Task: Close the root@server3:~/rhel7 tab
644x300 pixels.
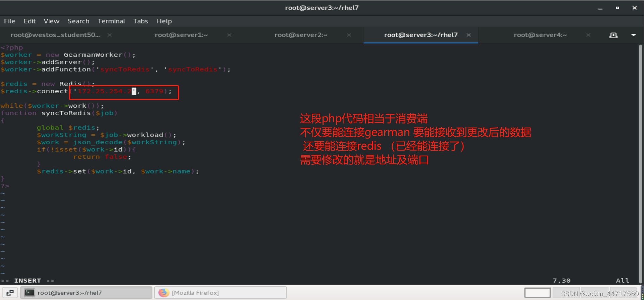Action: coord(468,35)
